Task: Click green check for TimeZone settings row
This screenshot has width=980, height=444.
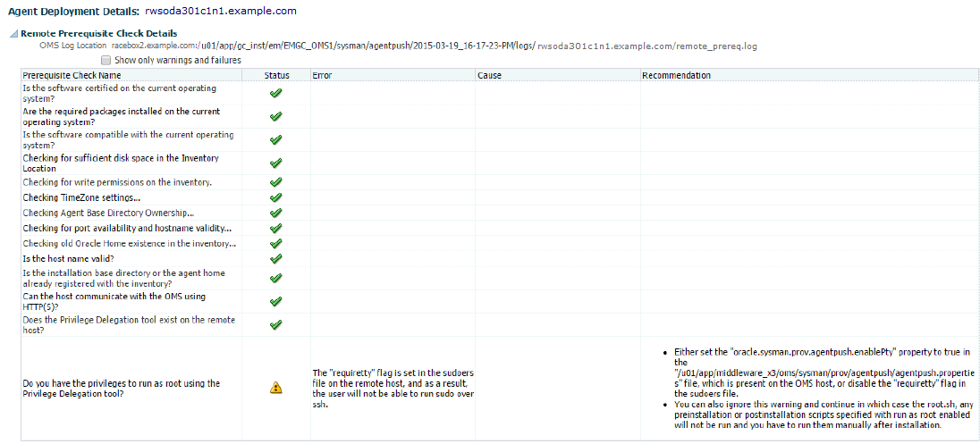Action: tap(275, 197)
